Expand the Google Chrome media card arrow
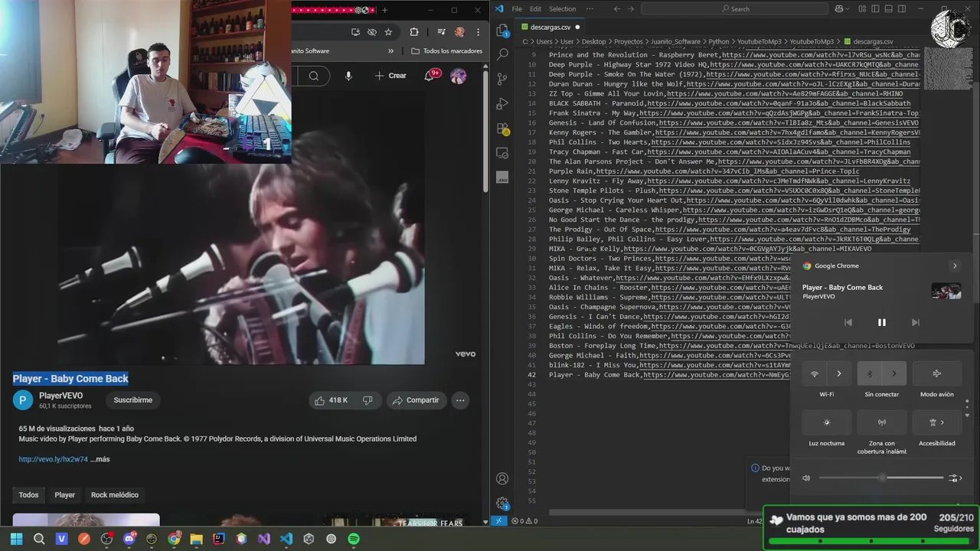 [954, 266]
